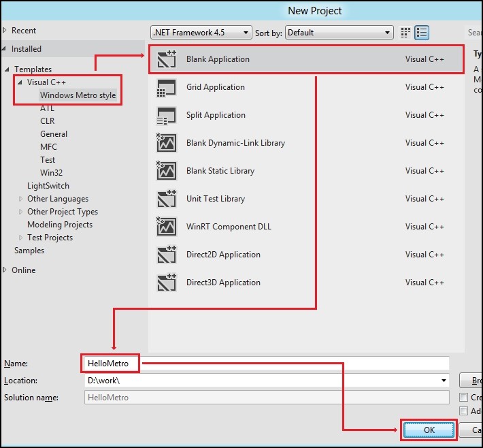The height and width of the screenshot is (448, 483).
Task: Open the Online templates section
Action: click(x=23, y=270)
